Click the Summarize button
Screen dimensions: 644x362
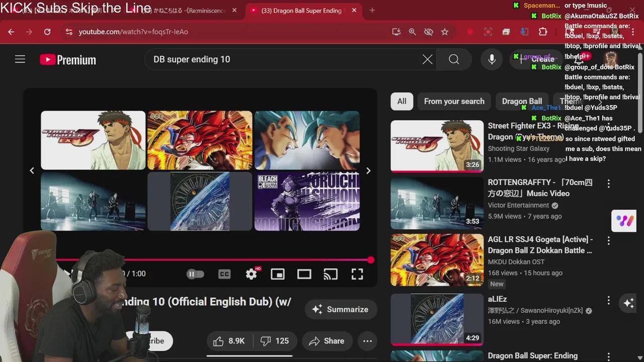(x=341, y=309)
